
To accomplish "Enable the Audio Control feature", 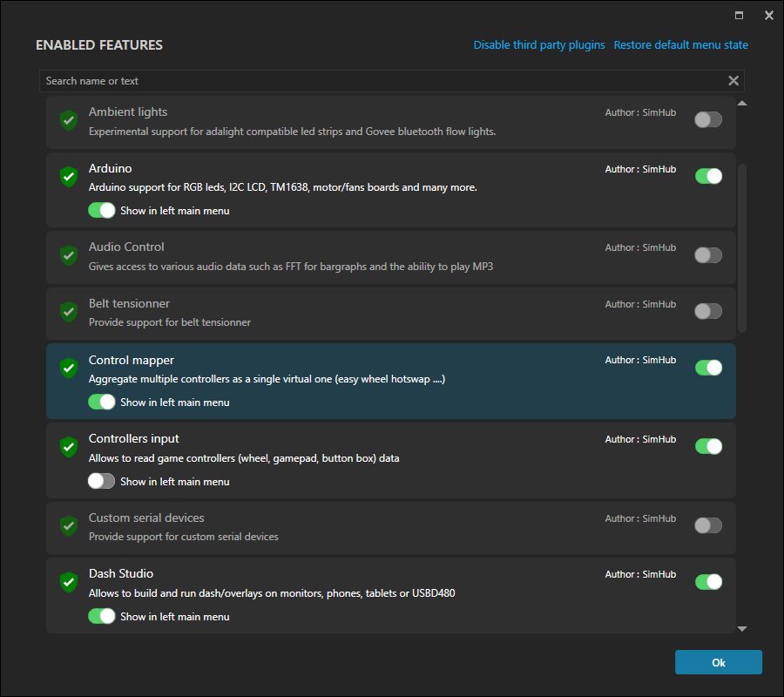I will click(x=708, y=255).
